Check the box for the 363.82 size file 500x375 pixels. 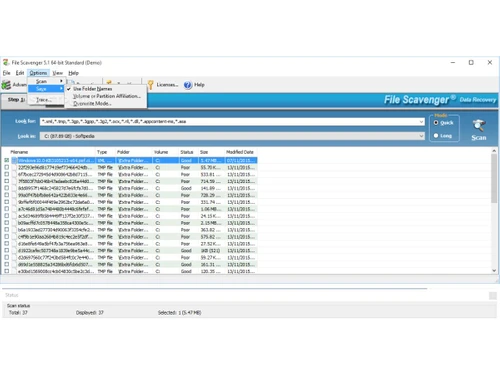[7, 230]
